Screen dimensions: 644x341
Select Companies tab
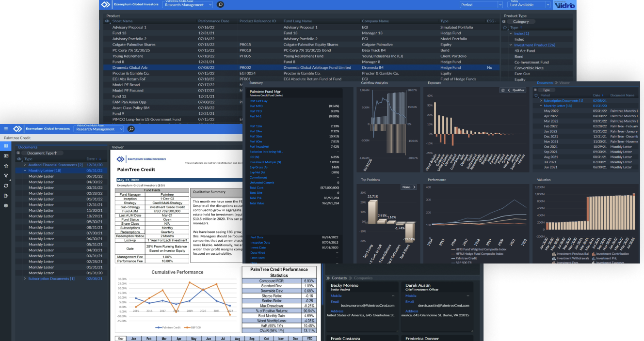[x=363, y=278]
